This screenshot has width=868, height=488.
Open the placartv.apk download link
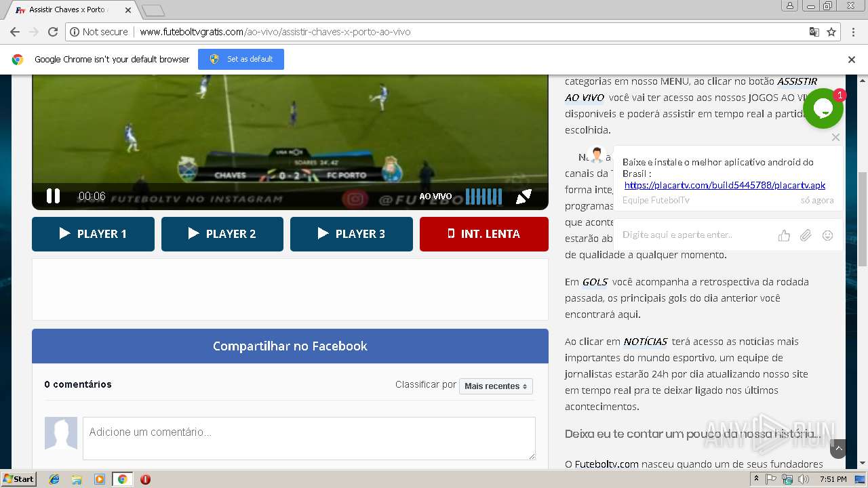tap(725, 185)
